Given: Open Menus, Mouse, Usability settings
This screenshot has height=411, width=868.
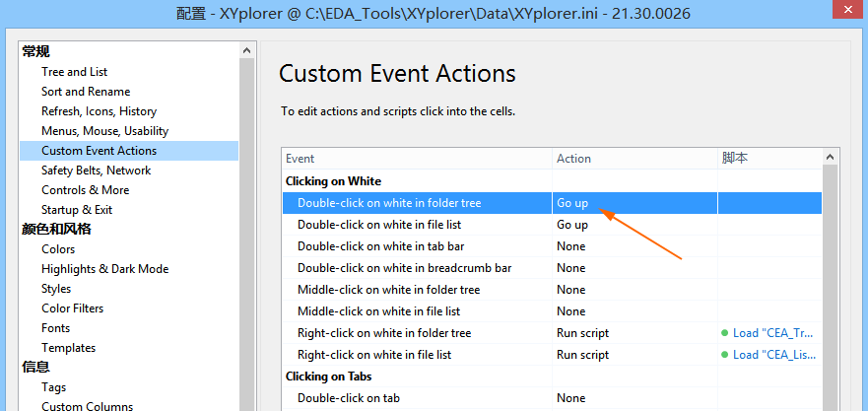Looking at the screenshot, I should point(104,131).
